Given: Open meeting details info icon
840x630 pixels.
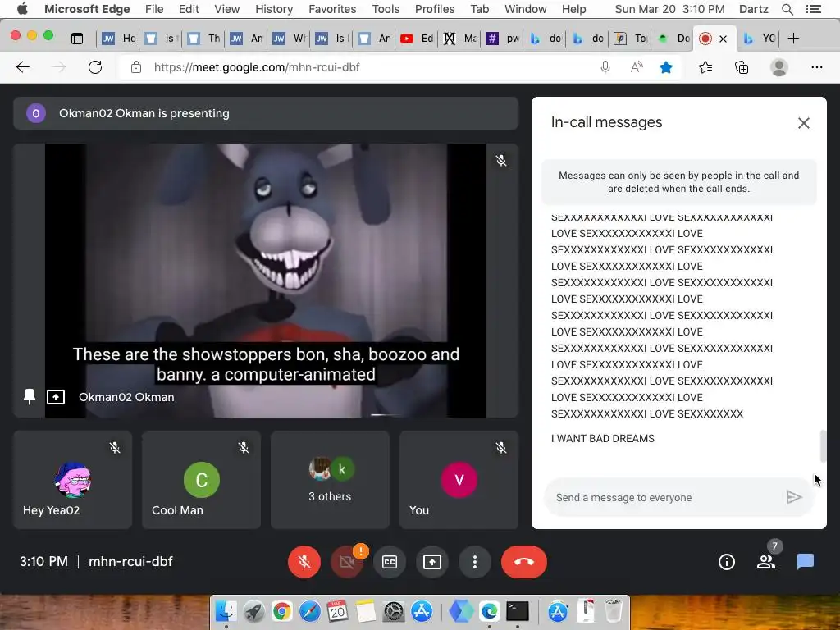Looking at the screenshot, I should (x=727, y=561).
